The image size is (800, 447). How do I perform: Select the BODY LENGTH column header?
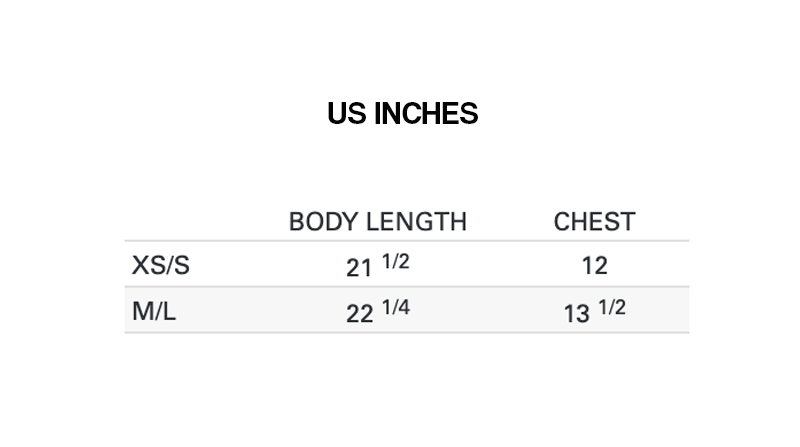pos(378,221)
